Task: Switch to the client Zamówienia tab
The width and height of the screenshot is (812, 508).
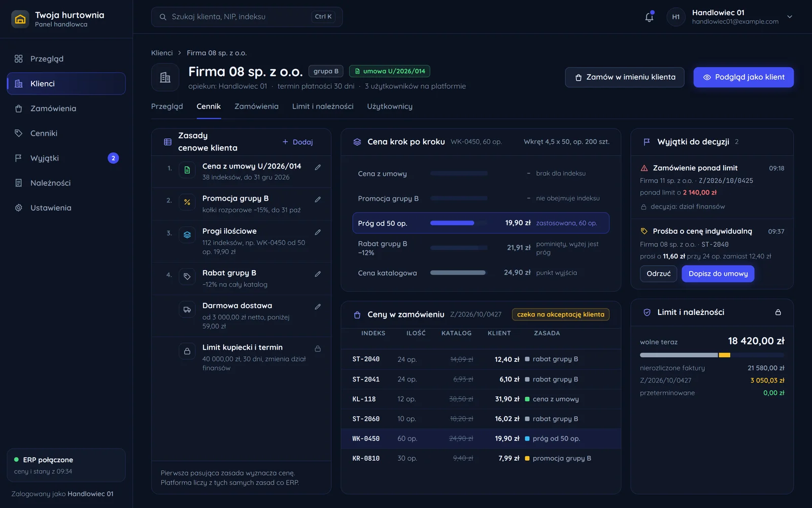Action: click(x=256, y=107)
